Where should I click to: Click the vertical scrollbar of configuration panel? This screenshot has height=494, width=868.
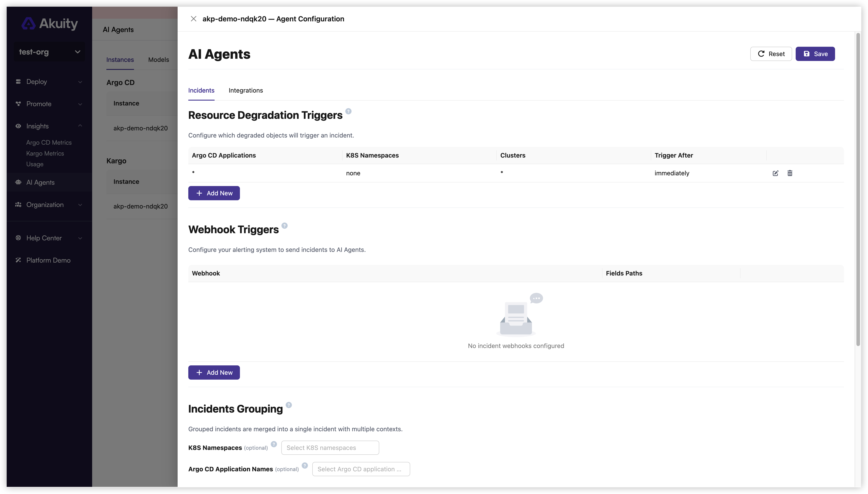(858, 189)
